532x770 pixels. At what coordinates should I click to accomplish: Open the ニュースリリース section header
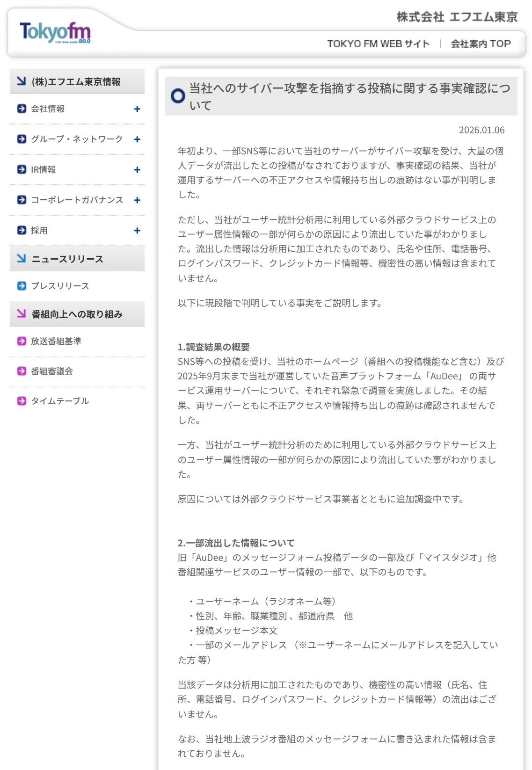(67, 259)
